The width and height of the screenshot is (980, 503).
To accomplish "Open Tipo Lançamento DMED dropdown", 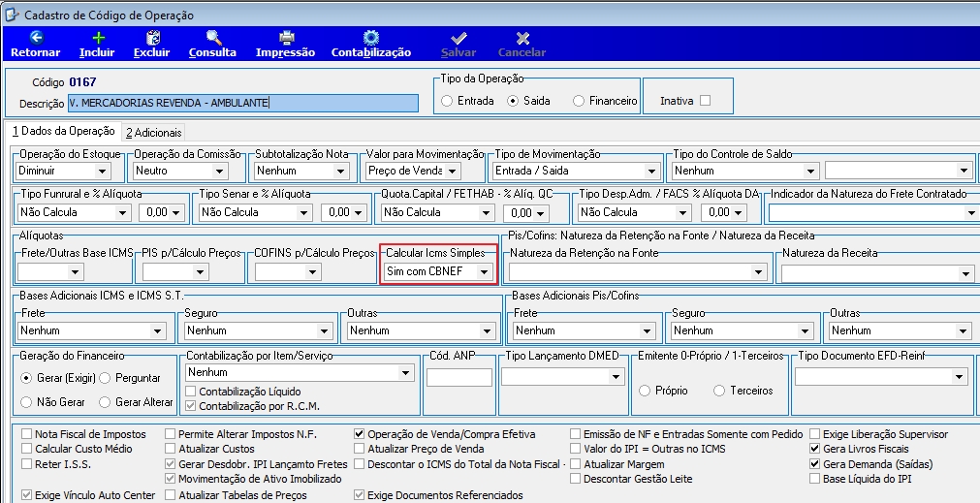I will (616, 377).
